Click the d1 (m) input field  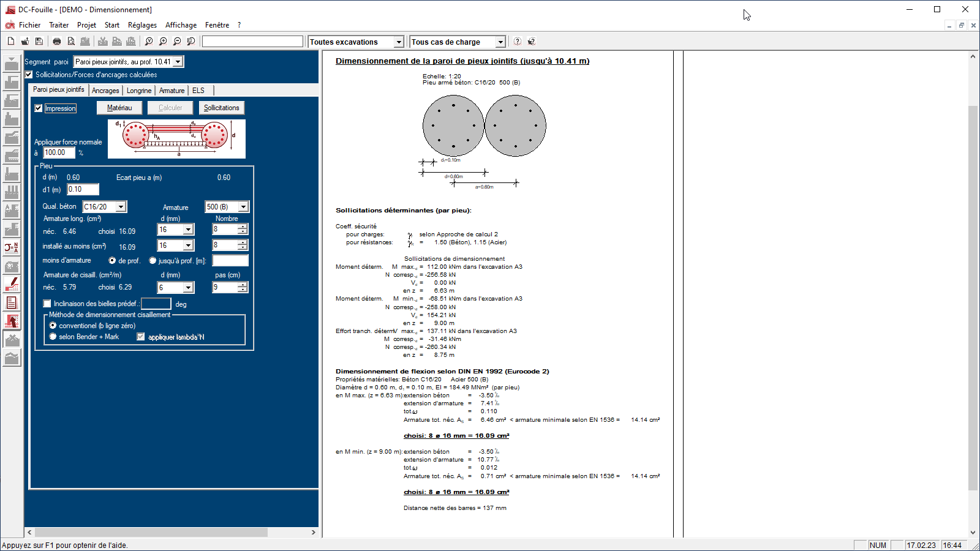coord(83,190)
